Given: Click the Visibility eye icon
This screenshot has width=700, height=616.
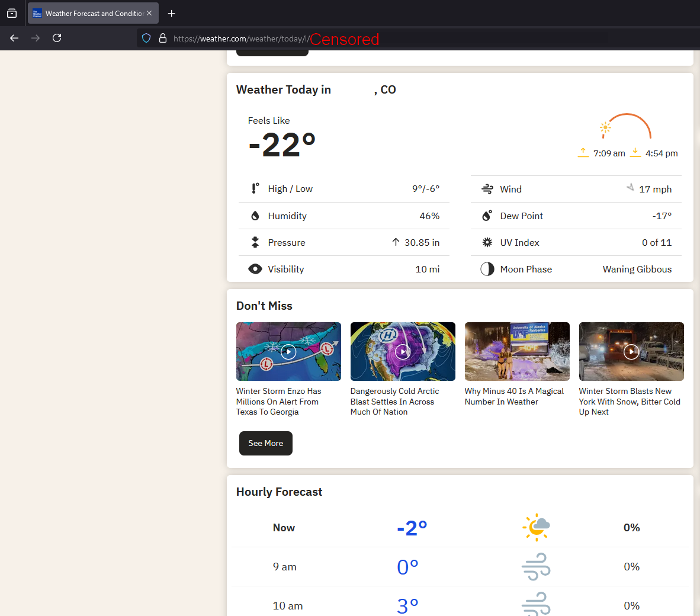Looking at the screenshot, I should click(x=255, y=269).
